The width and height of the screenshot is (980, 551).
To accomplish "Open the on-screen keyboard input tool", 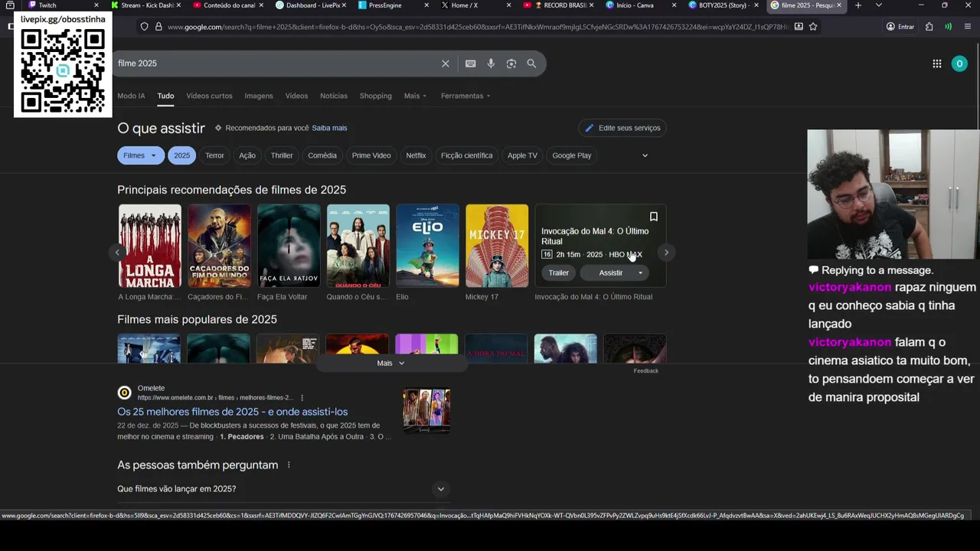I will [x=470, y=64].
